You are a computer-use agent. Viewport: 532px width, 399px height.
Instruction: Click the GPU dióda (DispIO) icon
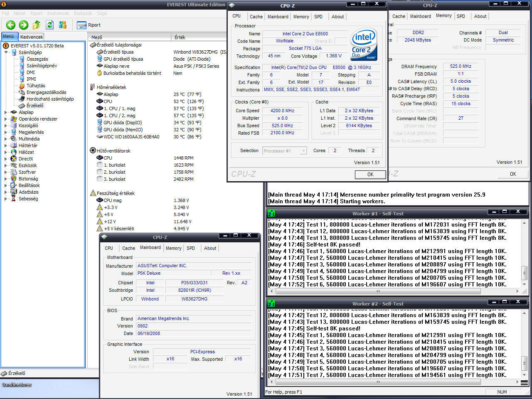pos(99,123)
